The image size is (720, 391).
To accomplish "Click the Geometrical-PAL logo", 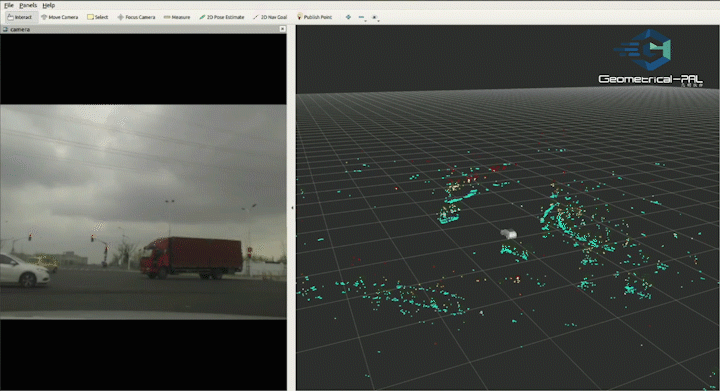I will 650,57.
